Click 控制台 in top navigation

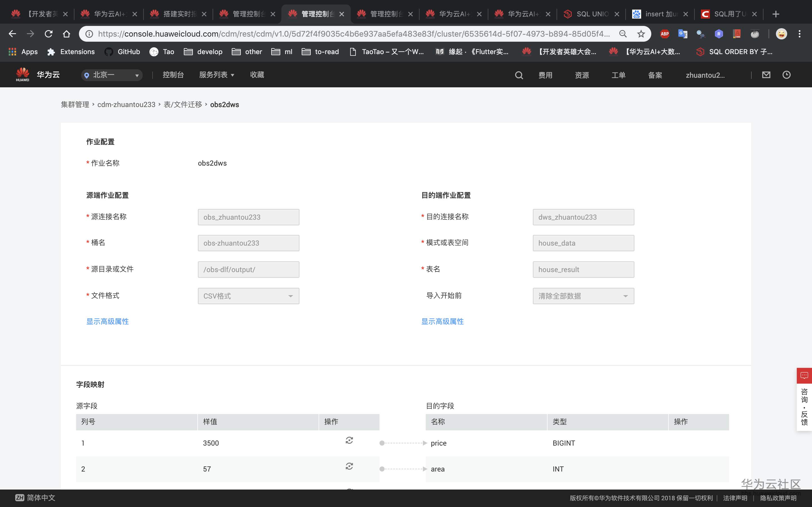coord(173,75)
